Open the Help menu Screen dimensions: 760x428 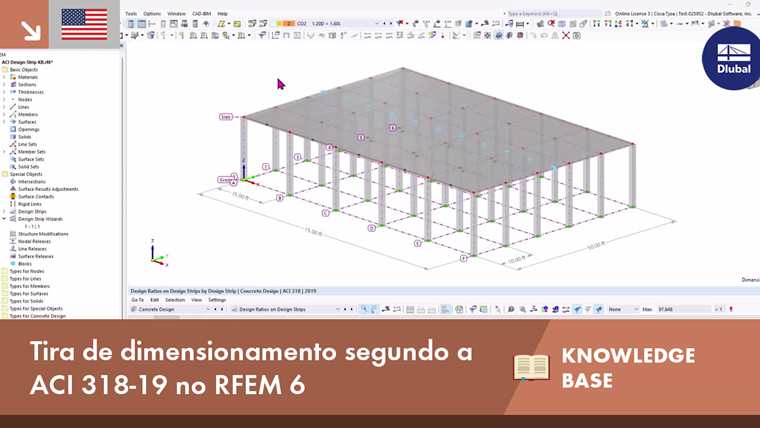[x=222, y=14]
